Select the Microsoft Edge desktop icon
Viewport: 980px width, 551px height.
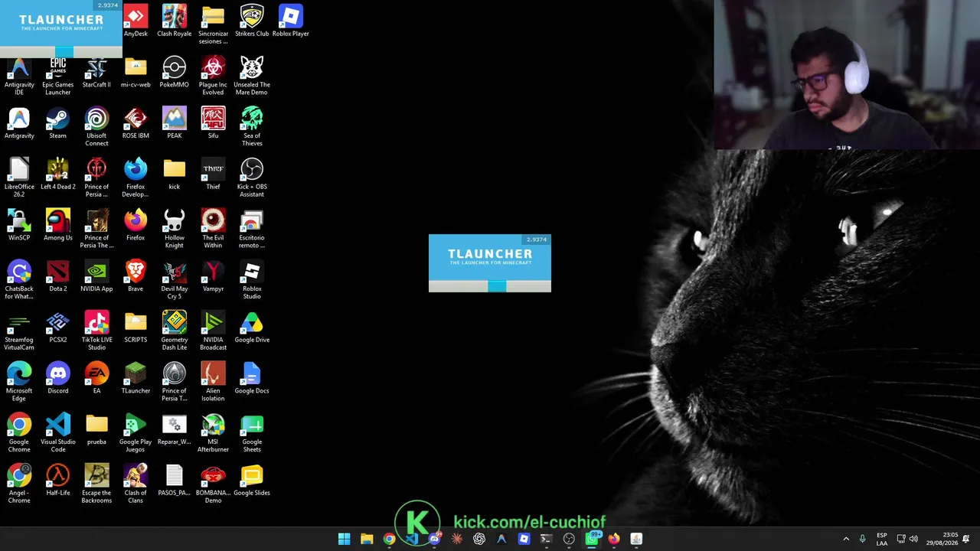[x=19, y=383]
